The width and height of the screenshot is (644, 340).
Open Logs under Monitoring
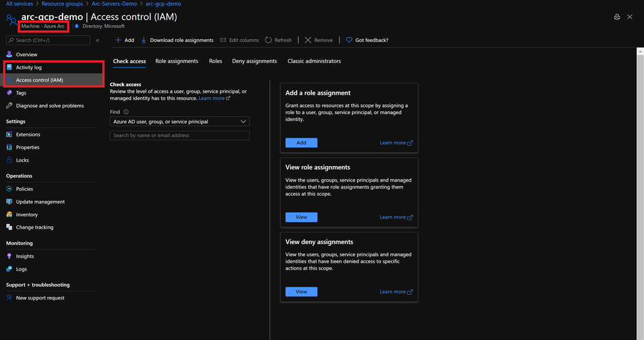tap(21, 269)
